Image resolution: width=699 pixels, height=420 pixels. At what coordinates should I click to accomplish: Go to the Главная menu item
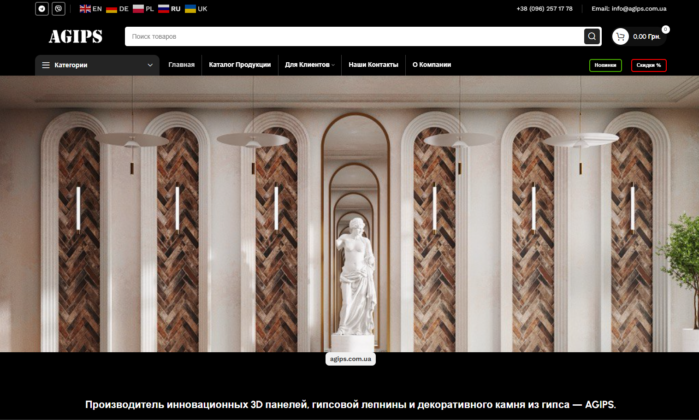(x=181, y=65)
